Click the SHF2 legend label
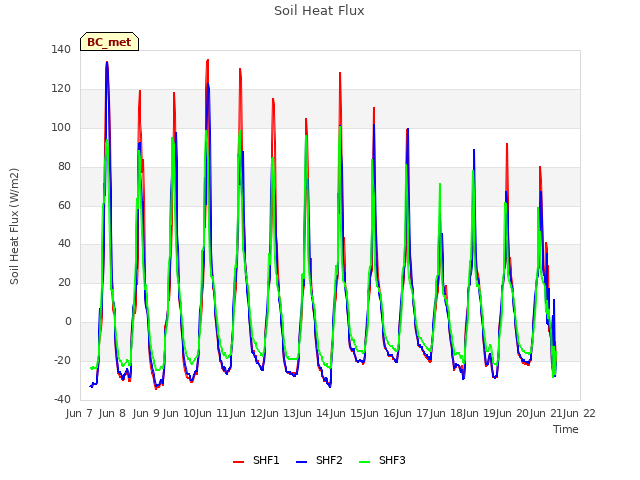Viewport: 640px width, 480px height. [329, 460]
